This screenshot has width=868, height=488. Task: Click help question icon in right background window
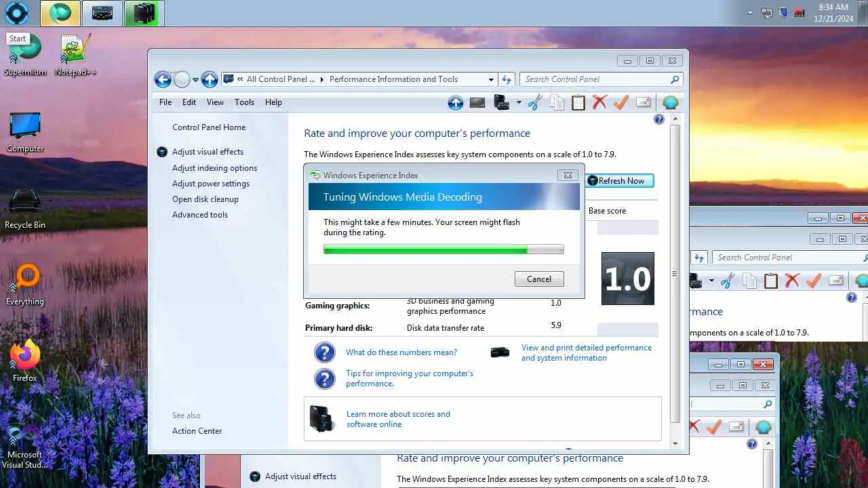tap(852, 298)
